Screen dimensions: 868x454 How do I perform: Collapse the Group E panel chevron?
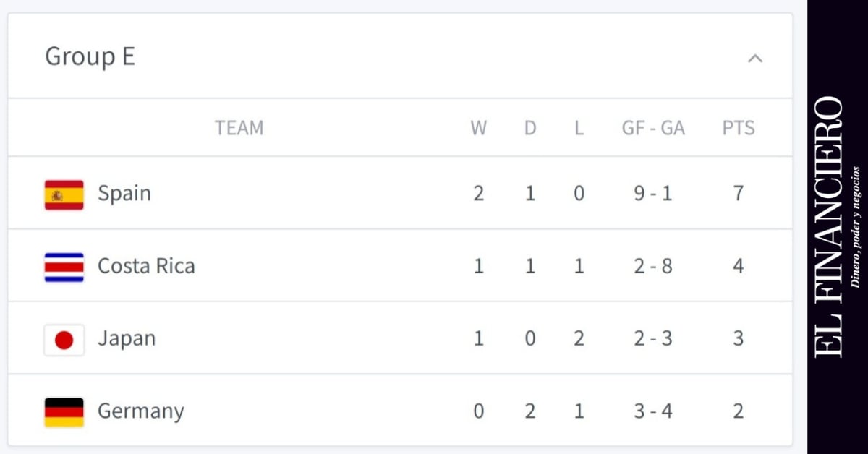(x=754, y=59)
